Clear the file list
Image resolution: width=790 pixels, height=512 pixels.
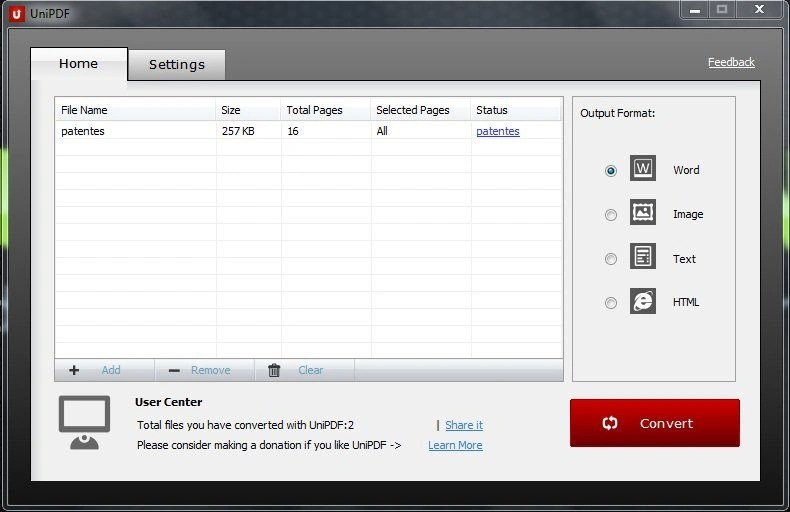click(x=305, y=370)
